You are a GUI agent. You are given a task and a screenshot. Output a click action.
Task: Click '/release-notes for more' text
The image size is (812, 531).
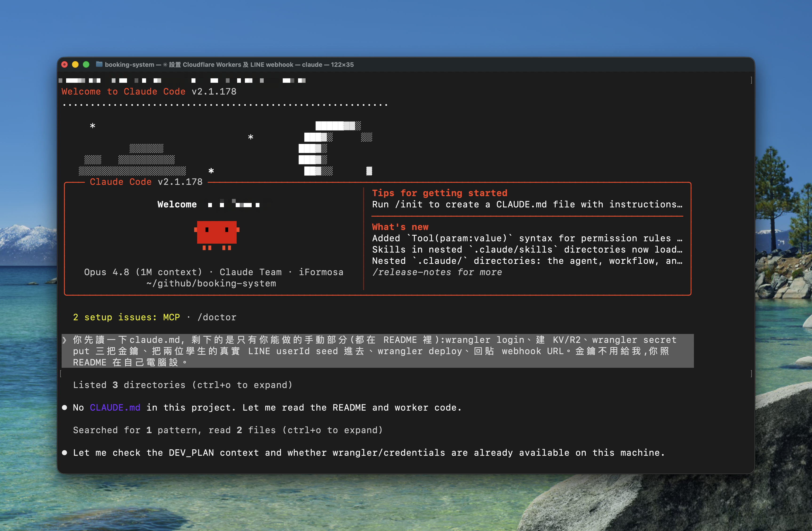coord(437,272)
